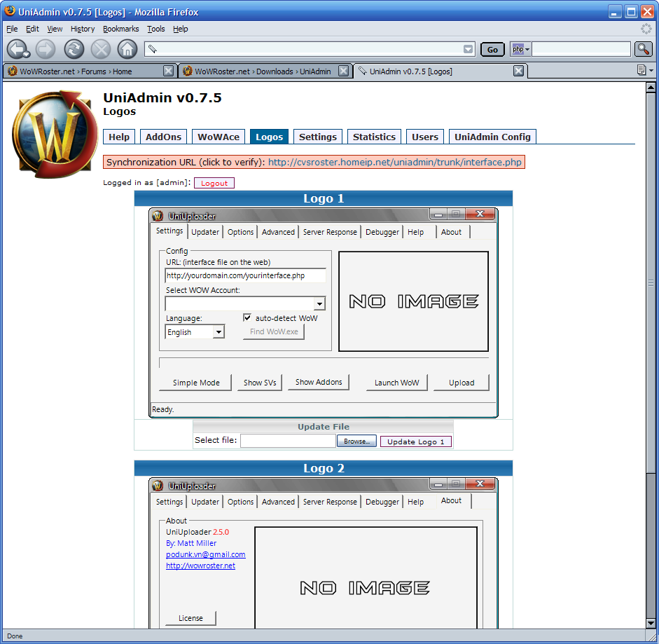Screen dimensions: 659x644
Task: Open the browser Help menu
Action: coord(180,29)
